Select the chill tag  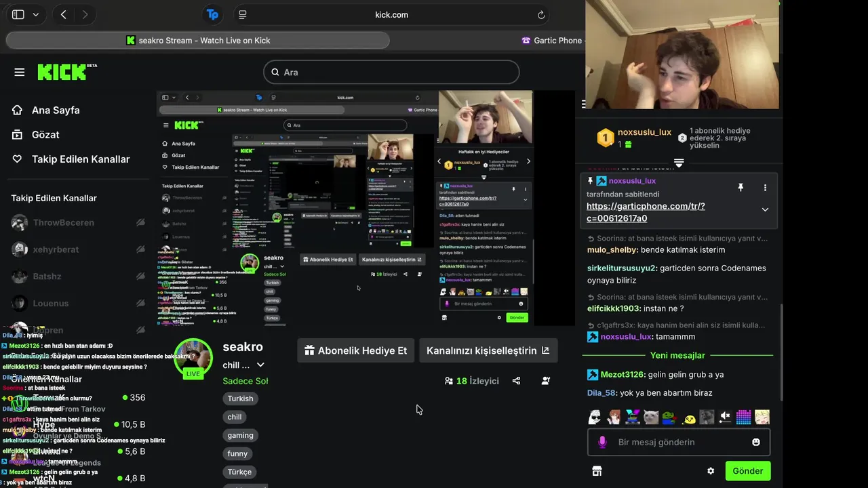coord(235,417)
